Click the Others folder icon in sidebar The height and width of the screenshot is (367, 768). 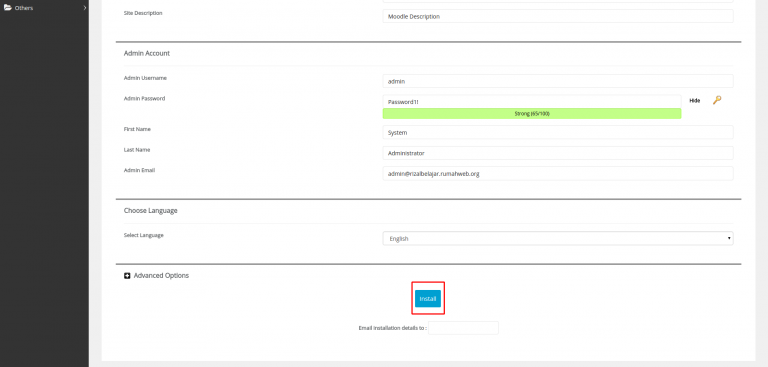coord(8,8)
